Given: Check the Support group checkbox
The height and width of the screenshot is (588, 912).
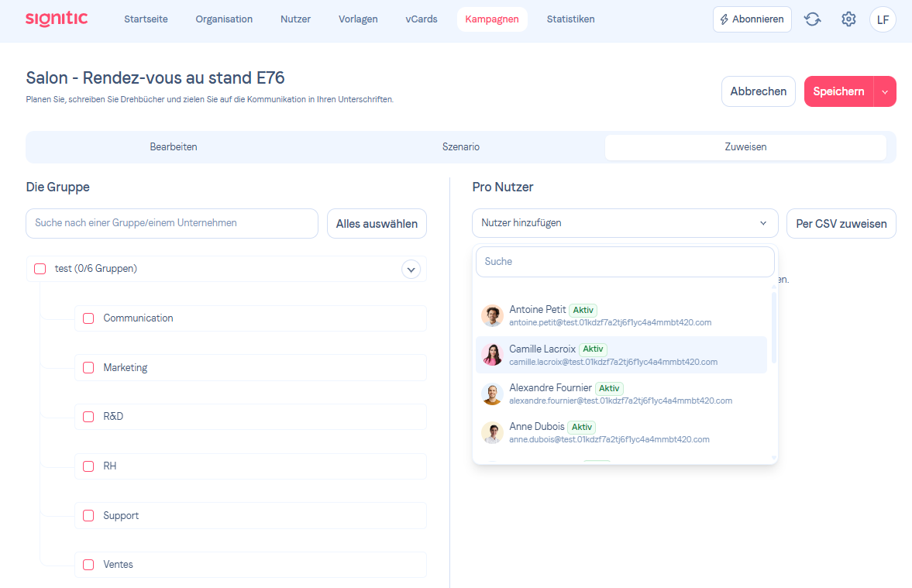Looking at the screenshot, I should 88,515.
